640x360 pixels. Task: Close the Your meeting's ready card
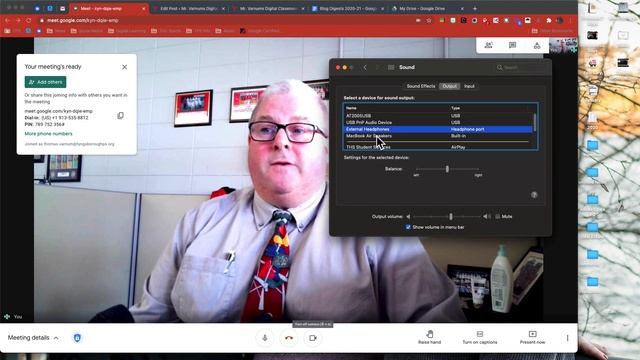(124, 67)
